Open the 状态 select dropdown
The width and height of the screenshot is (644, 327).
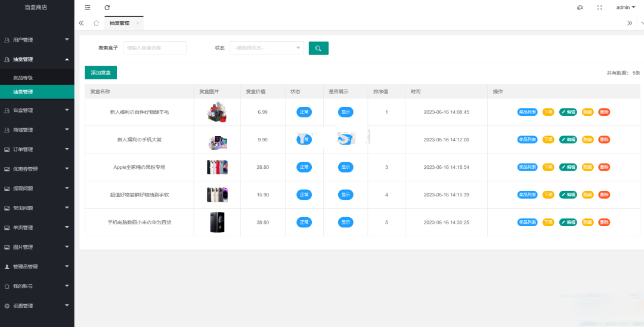tap(267, 48)
